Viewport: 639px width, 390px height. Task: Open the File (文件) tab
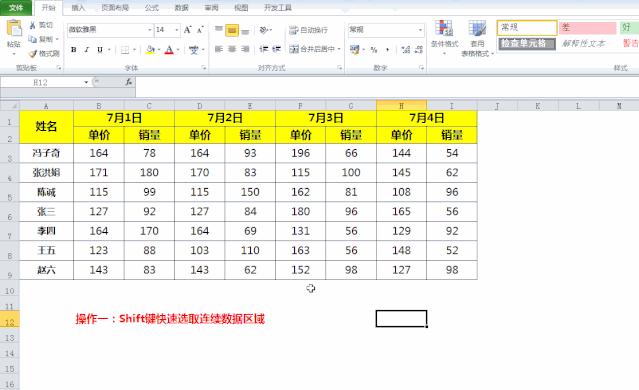click(16, 7)
